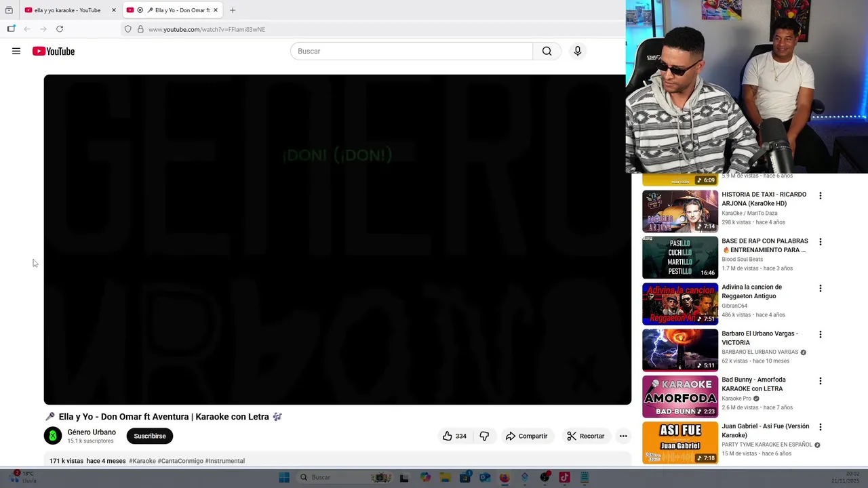Open Firefox taskbar icon
The height and width of the screenshot is (488, 868).
[x=505, y=477]
